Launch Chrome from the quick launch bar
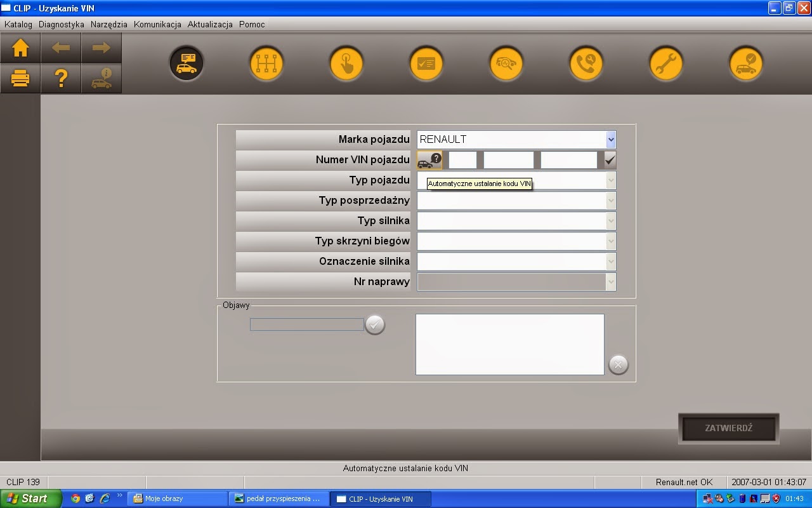The image size is (812, 508). coord(75,498)
